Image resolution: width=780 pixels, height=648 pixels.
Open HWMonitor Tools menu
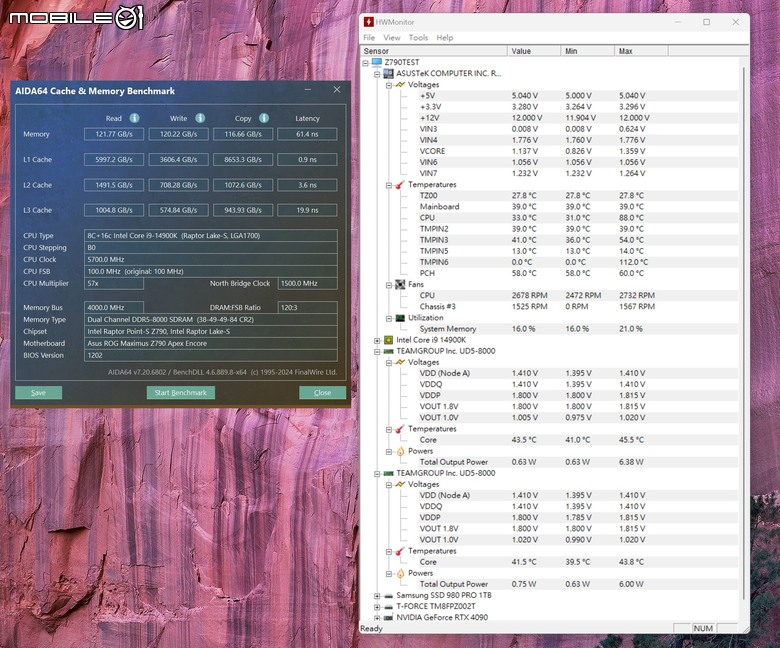point(418,38)
